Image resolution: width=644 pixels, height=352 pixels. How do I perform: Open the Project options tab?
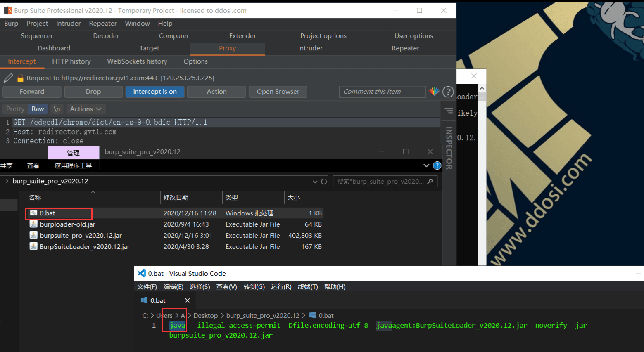point(323,36)
